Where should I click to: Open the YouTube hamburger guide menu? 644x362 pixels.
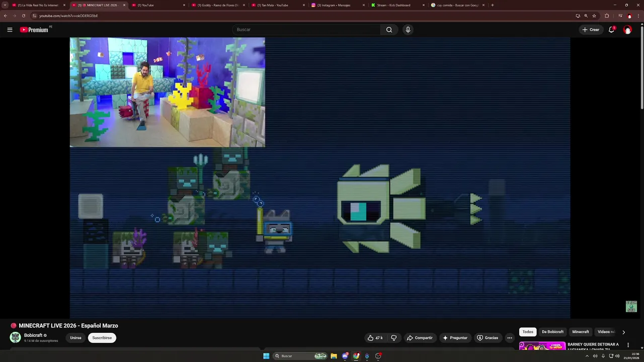pos(10,30)
